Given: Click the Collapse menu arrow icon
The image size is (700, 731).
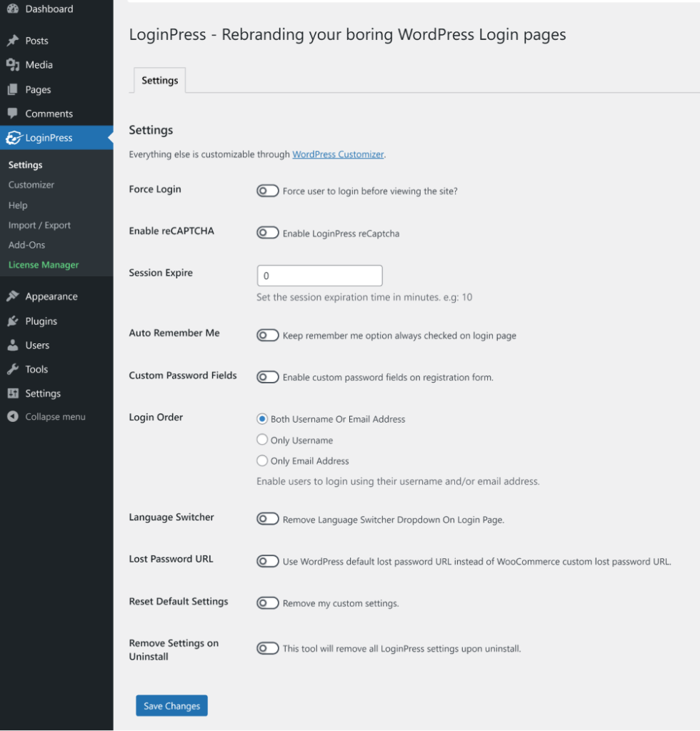Looking at the screenshot, I should [x=13, y=416].
